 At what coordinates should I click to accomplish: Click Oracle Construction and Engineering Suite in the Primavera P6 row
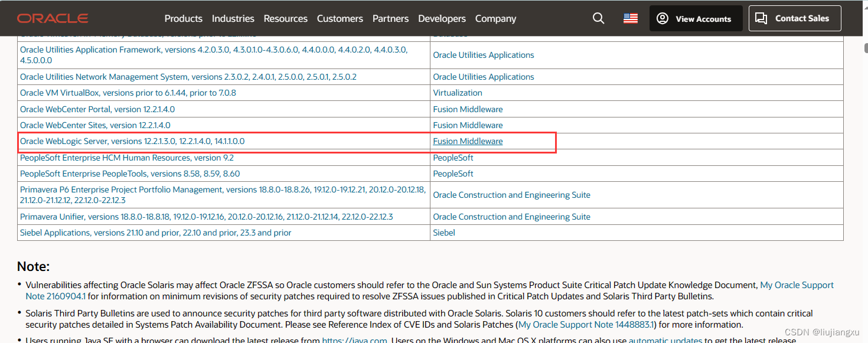(512, 195)
